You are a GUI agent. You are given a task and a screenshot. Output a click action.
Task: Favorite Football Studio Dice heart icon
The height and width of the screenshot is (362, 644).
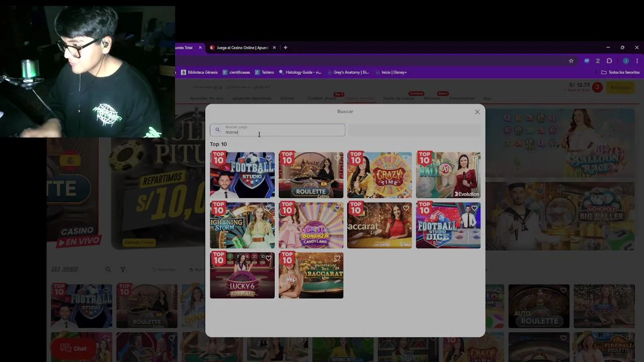click(474, 208)
